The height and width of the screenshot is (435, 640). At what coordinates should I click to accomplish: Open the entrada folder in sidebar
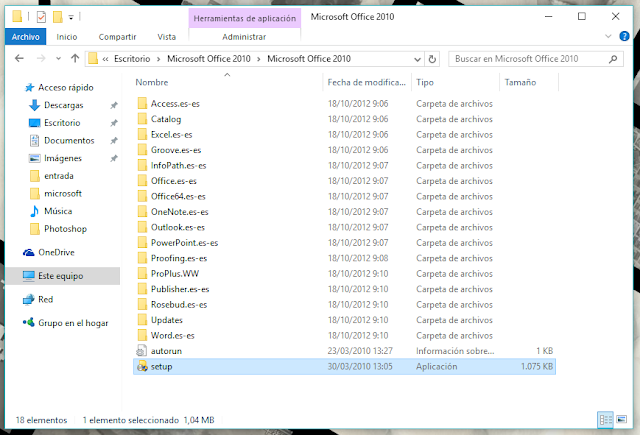[58, 176]
